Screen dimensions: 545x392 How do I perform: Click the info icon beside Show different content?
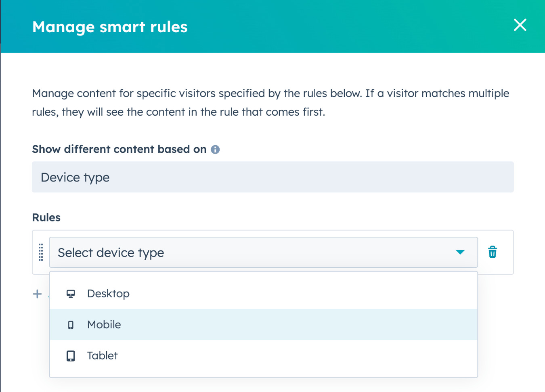pyautogui.click(x=216, y=150)
